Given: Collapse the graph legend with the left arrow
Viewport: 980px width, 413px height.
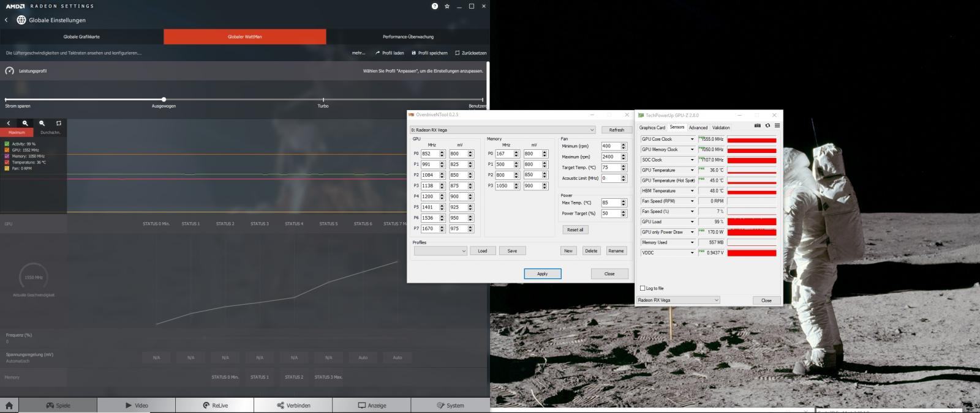Looking at the screenshot, I should [x=9, y=123].
